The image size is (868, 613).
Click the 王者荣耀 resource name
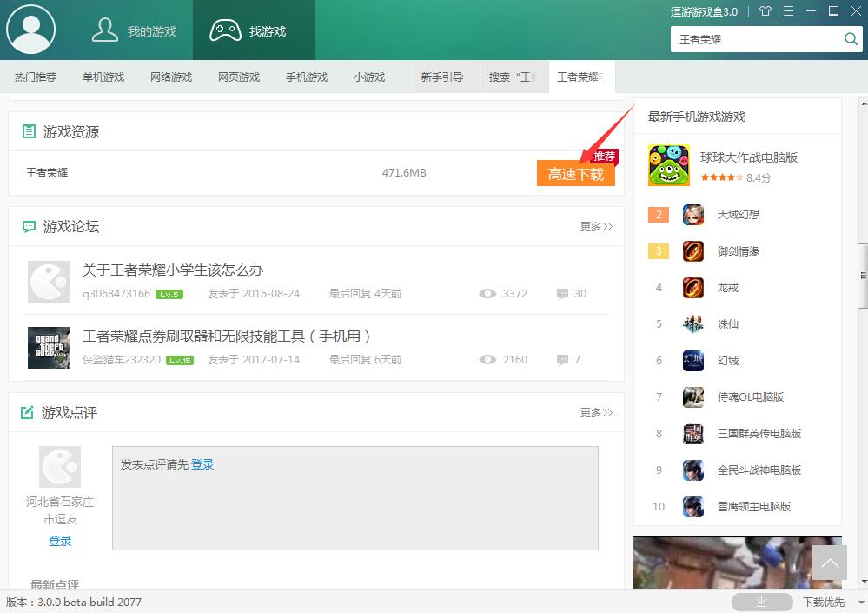[x=47, y=173]
